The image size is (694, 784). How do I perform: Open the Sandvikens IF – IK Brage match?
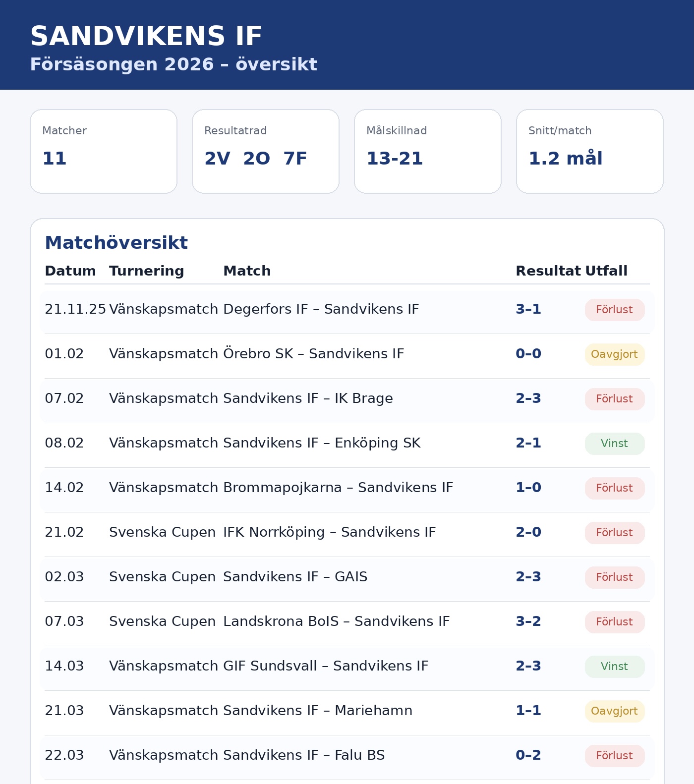point(308,398)
